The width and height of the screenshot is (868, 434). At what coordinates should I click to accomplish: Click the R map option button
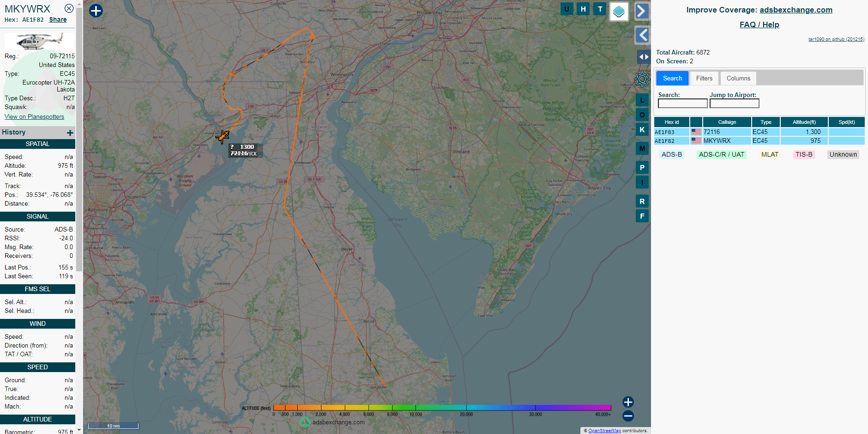tap(642, 201)
